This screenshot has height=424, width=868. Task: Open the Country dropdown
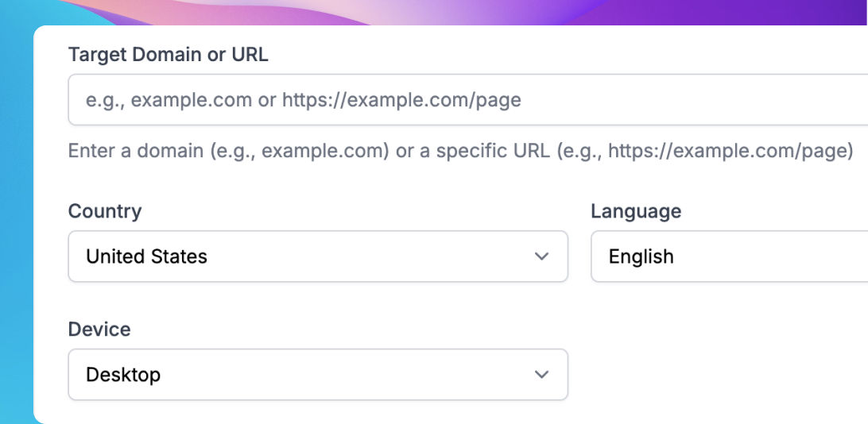pos(318,256)
